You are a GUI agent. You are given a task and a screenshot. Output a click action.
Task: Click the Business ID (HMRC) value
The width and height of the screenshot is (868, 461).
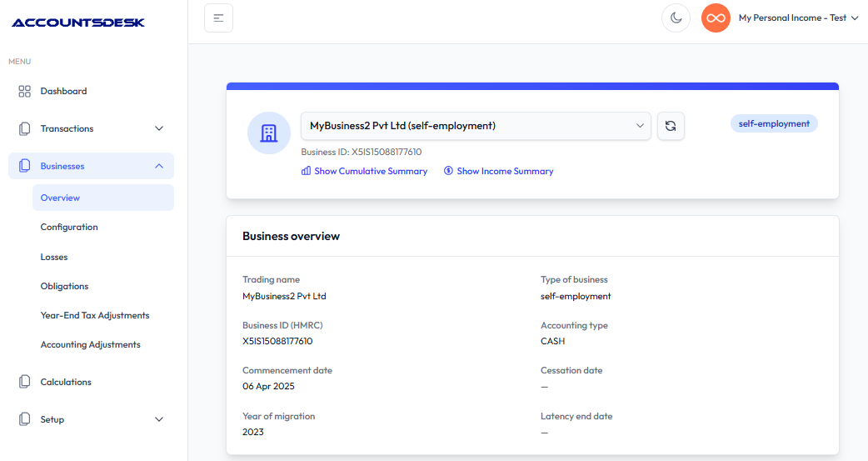pos(277,341)
